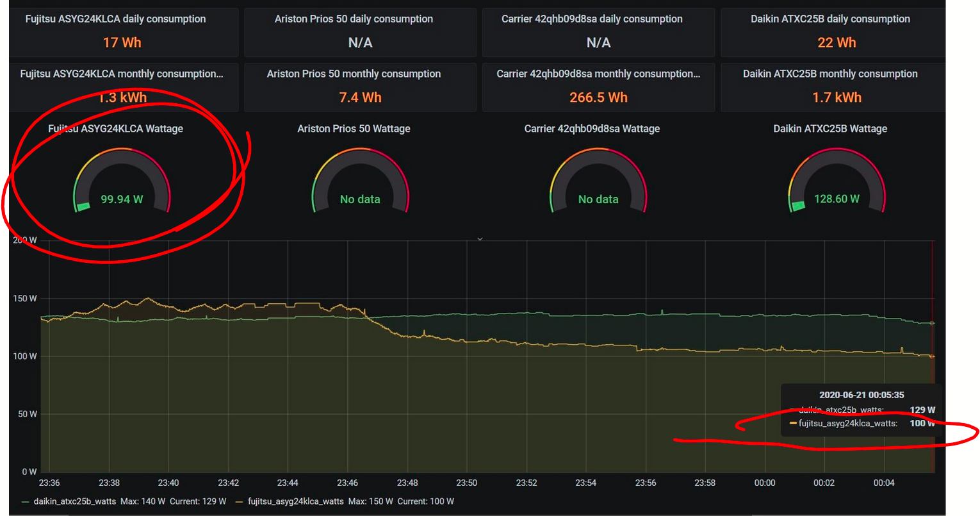The width and height of the screenshot is (980, 516).
Task: Click the 23:36 time axis label
Action: coord(49,483)
